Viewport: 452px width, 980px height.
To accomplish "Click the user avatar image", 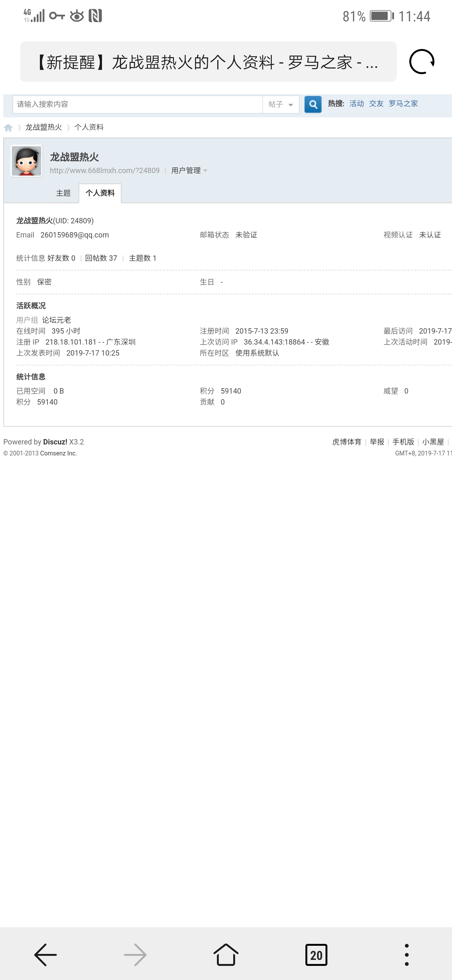I will (27, 161).
